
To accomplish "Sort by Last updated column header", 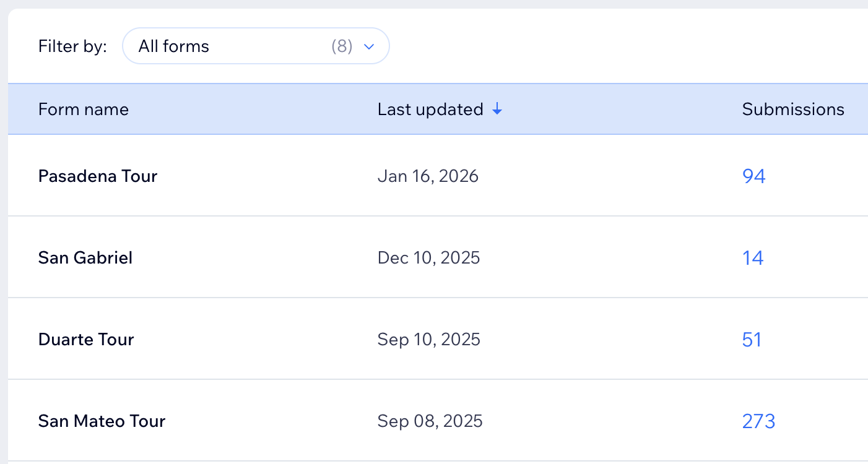I will pyautogui.click(x=430, y=110).
